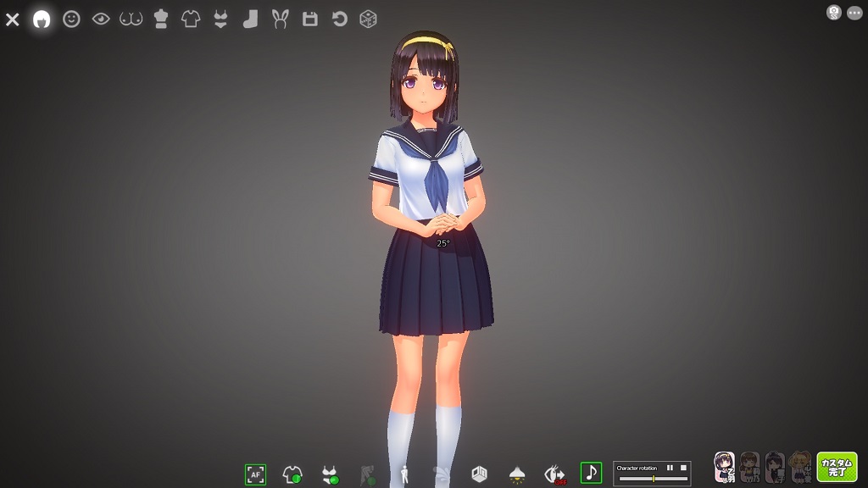
Task: Toggle the AF autofocus button
Action: (255, 474)
